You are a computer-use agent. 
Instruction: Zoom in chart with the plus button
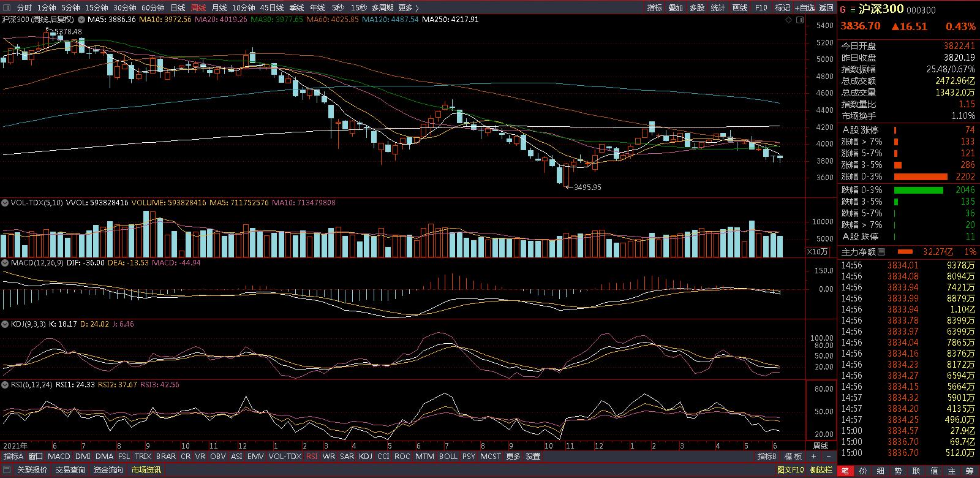pos(813,457)
